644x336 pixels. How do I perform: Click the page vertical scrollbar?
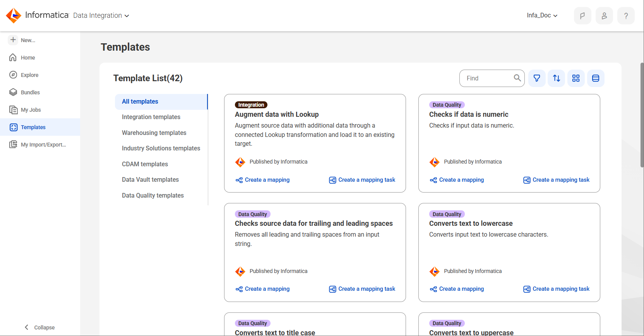click(x=642, y=115)
